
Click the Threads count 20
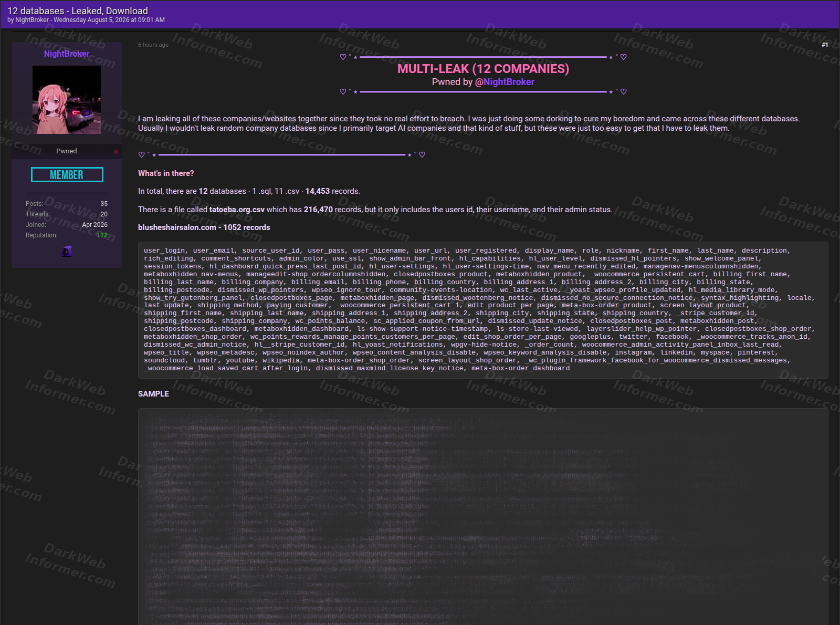tap(104, 214)
